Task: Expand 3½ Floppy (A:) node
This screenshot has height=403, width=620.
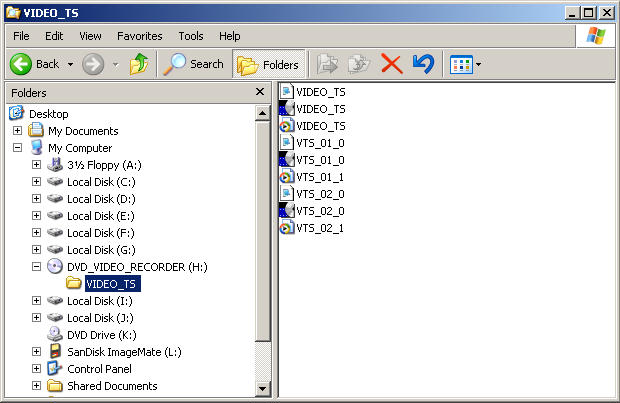Action: pos(36,165)
